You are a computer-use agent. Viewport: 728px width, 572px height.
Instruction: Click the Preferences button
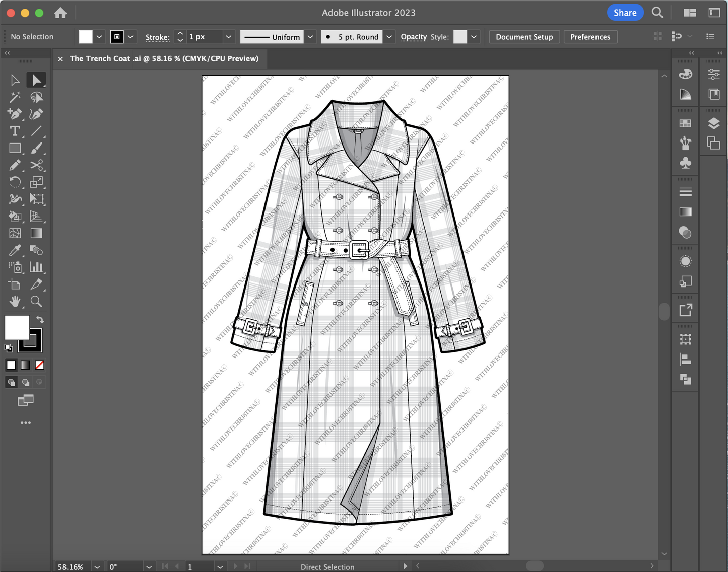(x=590, y=36)
